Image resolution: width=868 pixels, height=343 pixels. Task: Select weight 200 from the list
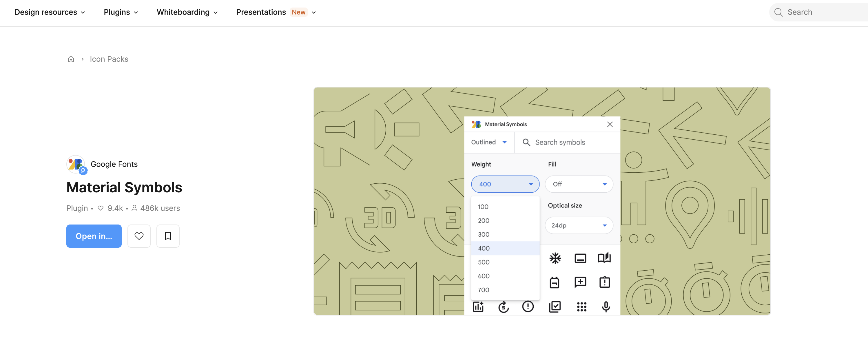click(505, 220)
